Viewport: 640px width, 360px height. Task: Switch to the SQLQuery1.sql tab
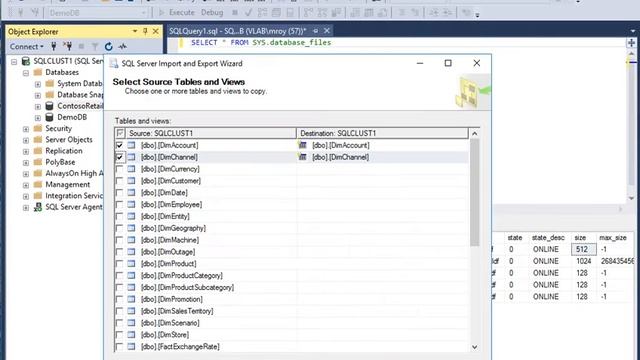coord(238,31)
